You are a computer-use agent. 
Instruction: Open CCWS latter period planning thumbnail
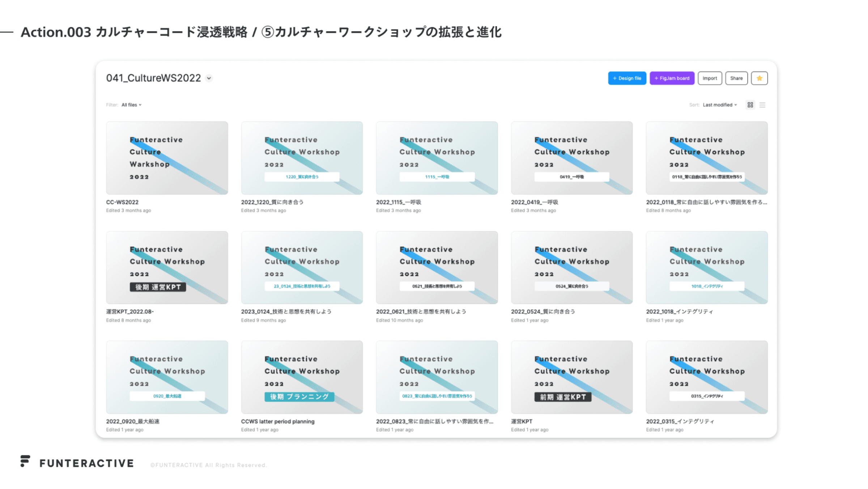[302, 377]
